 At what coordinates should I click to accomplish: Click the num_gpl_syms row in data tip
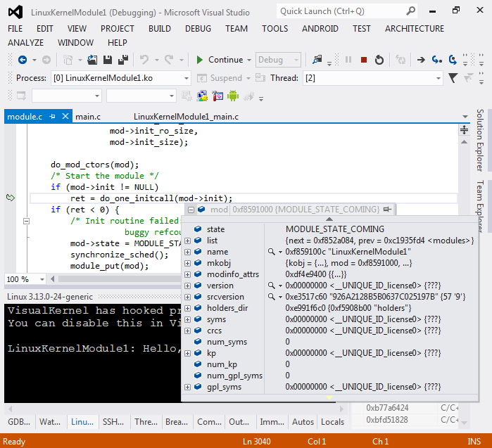click(330, 376)
